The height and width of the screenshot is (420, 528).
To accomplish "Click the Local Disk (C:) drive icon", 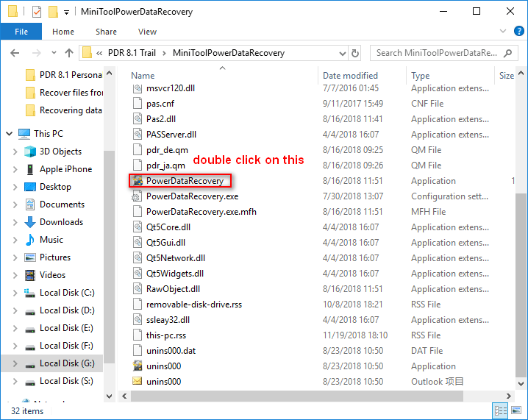I will [x=30, y=293].
